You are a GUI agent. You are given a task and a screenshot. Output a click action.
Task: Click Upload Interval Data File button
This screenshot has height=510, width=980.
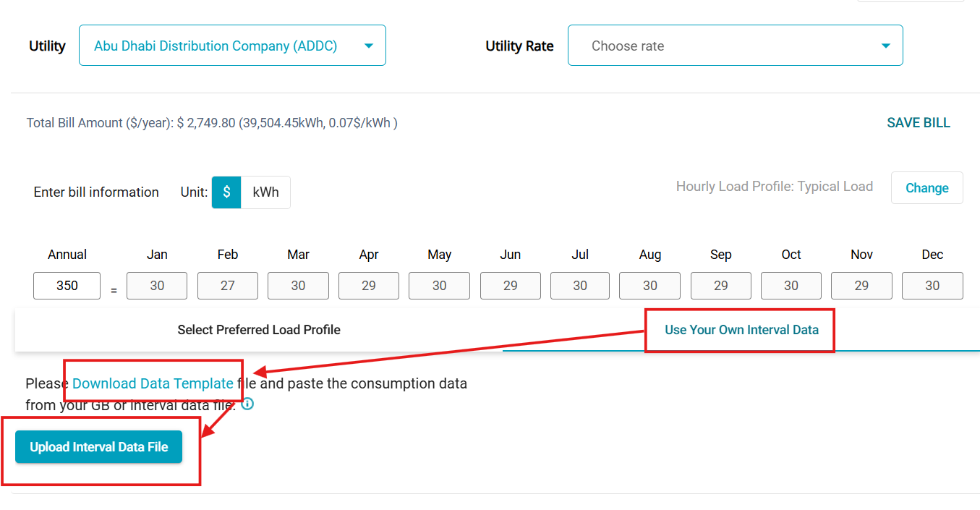click(99, 447)
